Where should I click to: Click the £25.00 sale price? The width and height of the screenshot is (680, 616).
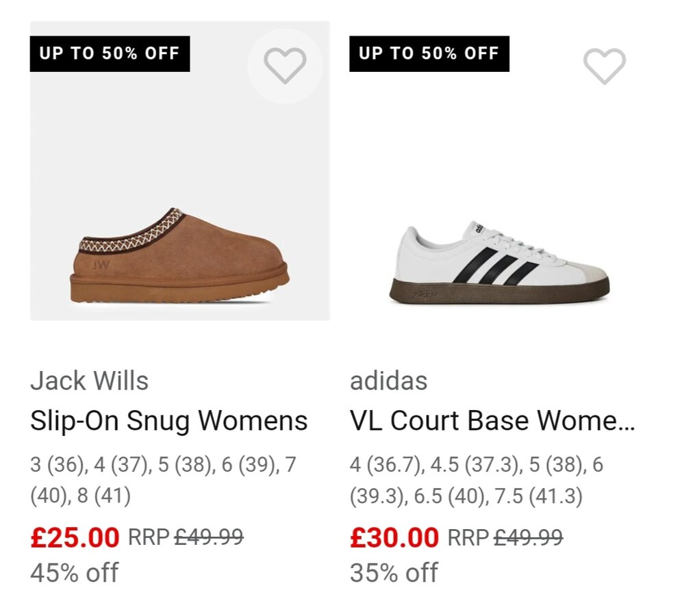pos(75,538)
